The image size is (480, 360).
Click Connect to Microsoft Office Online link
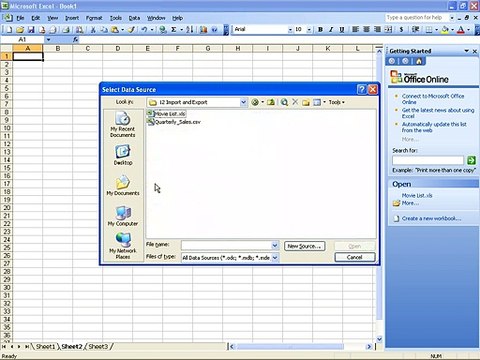[433, 99]
